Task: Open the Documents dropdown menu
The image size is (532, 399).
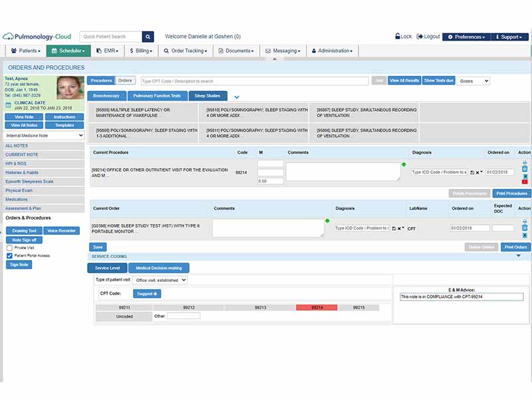Action: 236,51
